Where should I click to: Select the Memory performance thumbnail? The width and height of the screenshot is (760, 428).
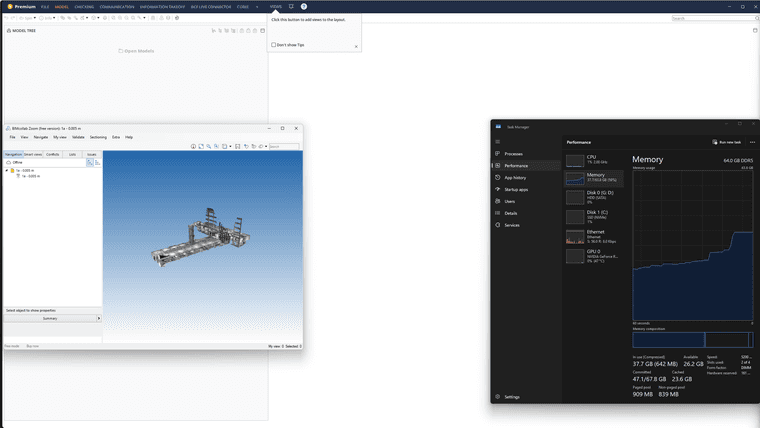coord(594,178)
